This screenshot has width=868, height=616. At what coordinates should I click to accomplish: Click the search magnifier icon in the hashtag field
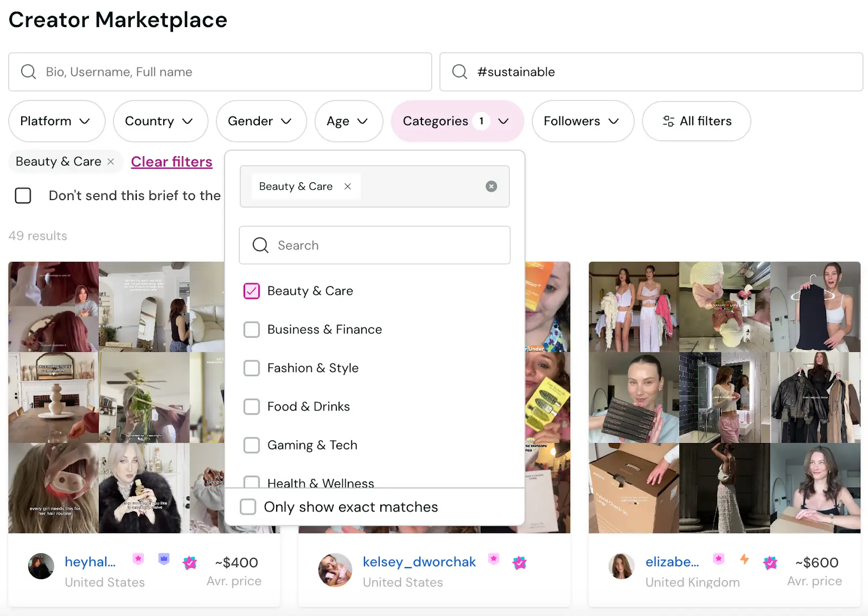459,72
